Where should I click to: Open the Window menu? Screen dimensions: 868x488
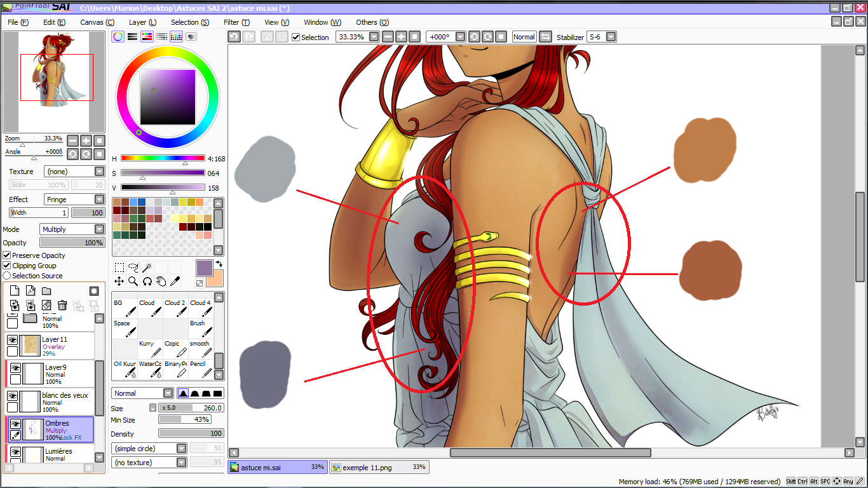[x=322, y=22]
